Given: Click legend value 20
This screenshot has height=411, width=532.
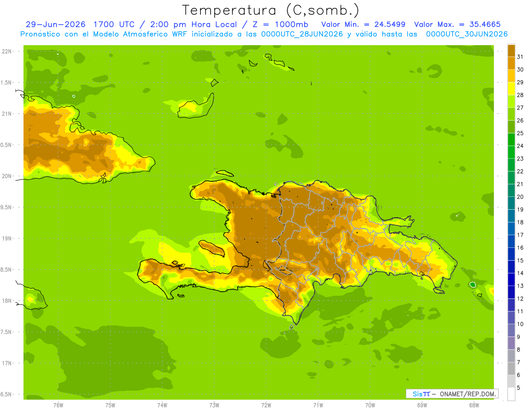Looking at the screenshot, I should (x=520, y=196).
